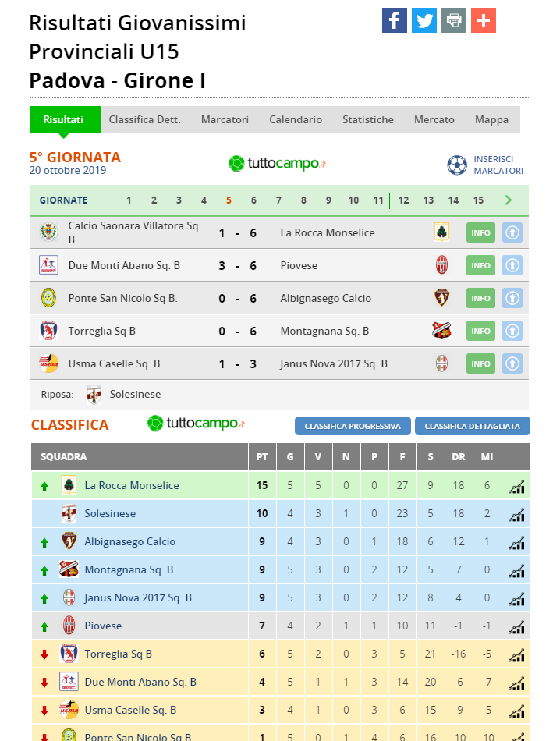
Task: Open stats chart icon for Piovese row
Action: click(516, 626)
